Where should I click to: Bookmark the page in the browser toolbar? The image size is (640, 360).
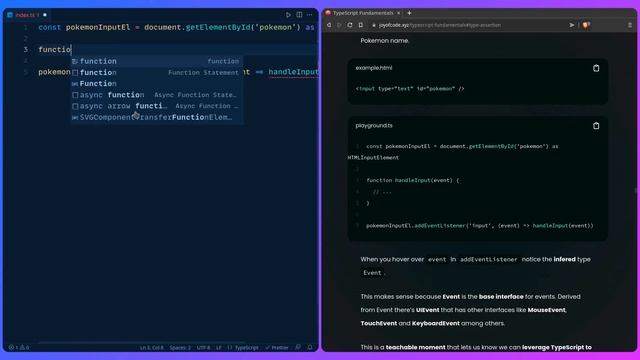361,25
